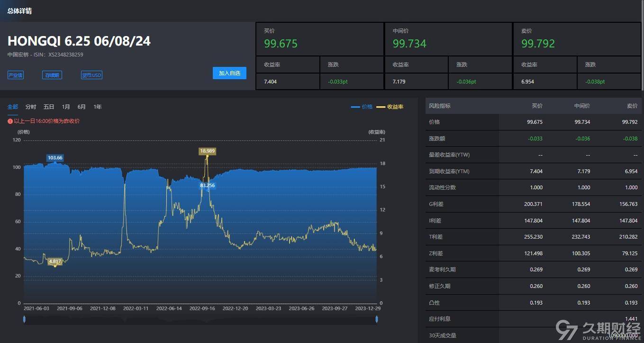
Task: Click mid yield value 7.179 under 中间价
Action: point(399,82)
